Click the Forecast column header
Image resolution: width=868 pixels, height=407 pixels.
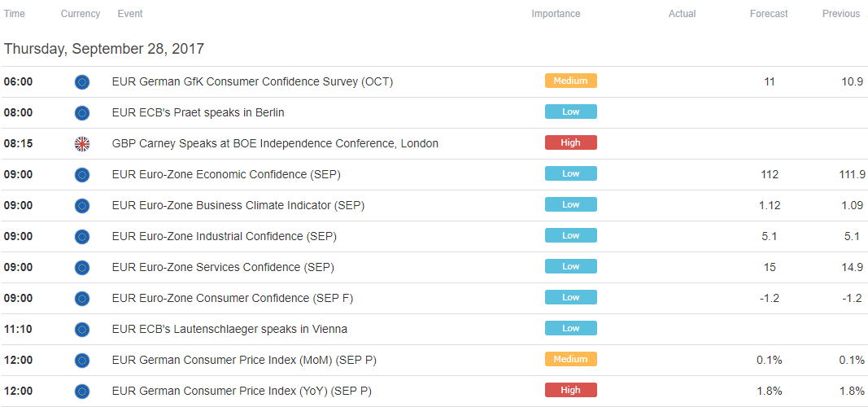coord(769,14)
